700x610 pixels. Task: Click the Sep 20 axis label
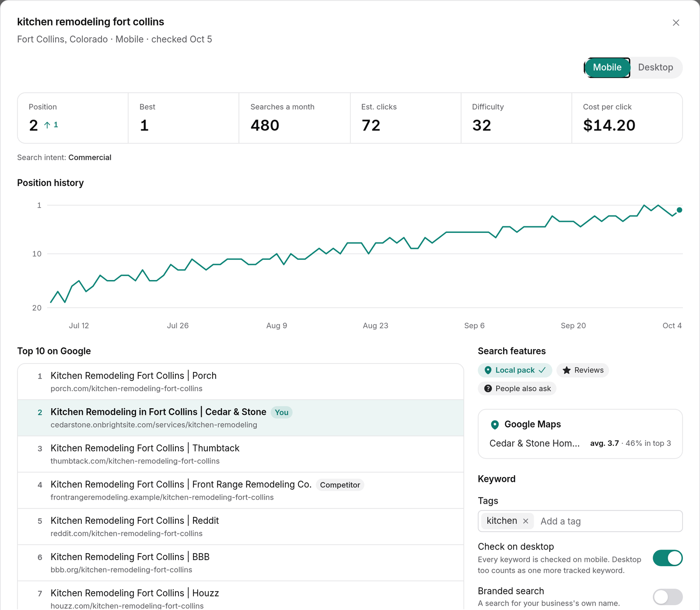pos(573,326)
